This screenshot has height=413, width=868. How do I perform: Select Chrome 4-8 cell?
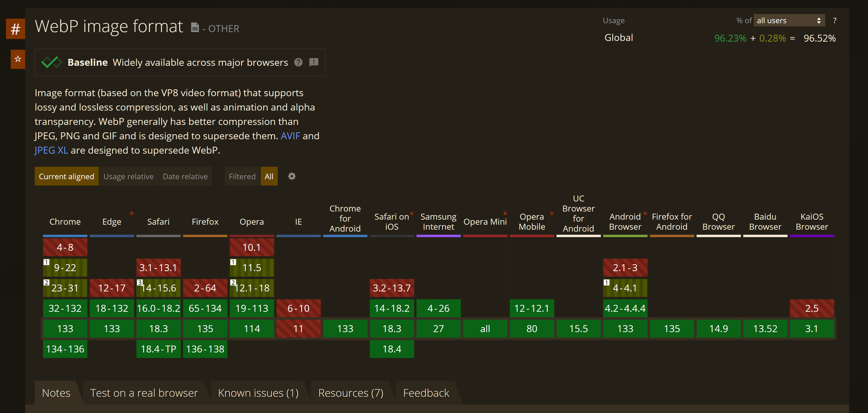coord(65,247)
